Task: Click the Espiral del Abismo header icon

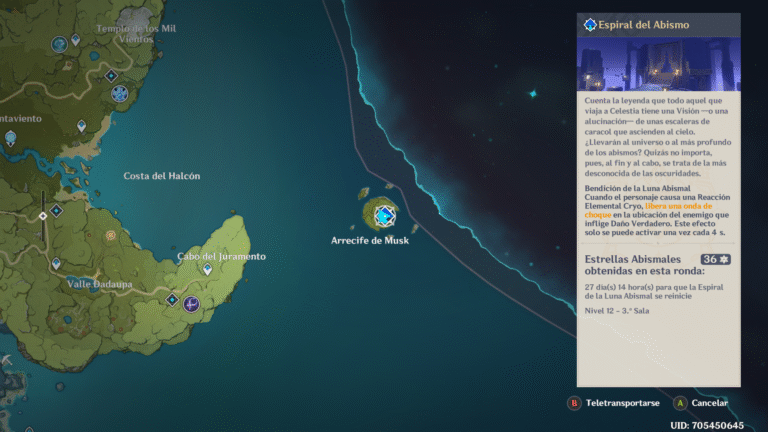Action: click(x=590, y=24)
